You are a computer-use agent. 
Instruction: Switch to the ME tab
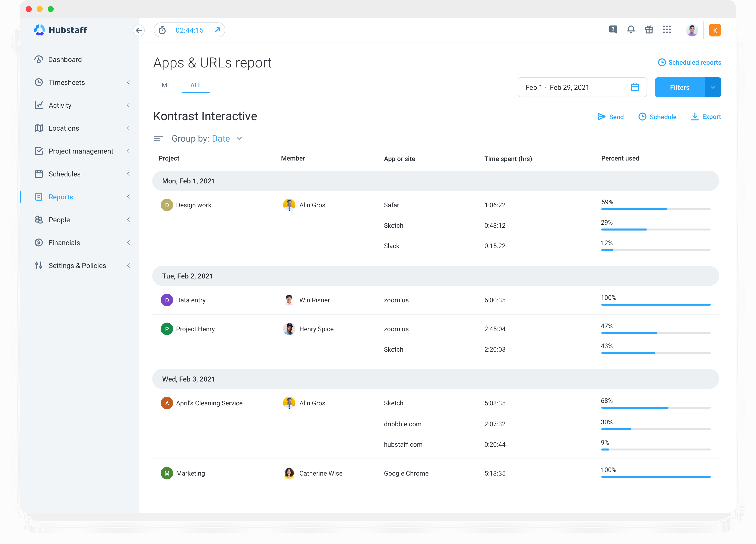point(166,85)
